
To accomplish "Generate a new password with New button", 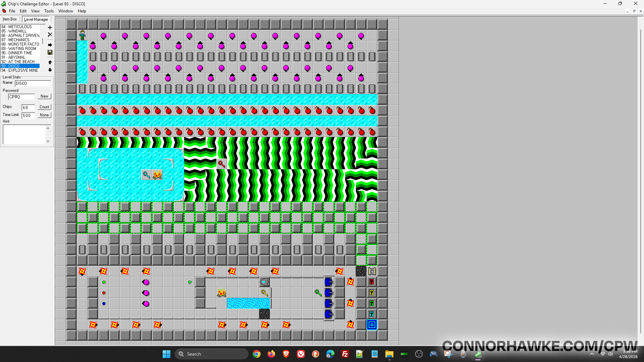I will point(44,96).
